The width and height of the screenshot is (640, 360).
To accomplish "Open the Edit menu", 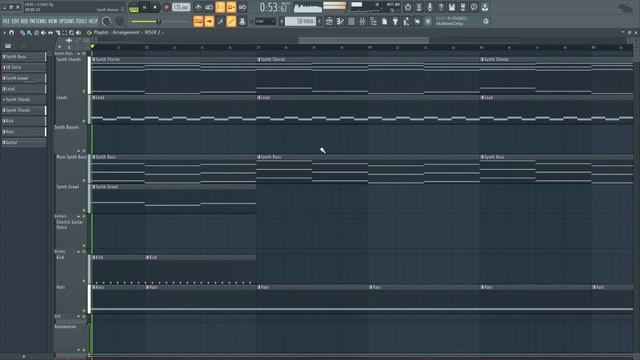I will (x=15, y=21).
